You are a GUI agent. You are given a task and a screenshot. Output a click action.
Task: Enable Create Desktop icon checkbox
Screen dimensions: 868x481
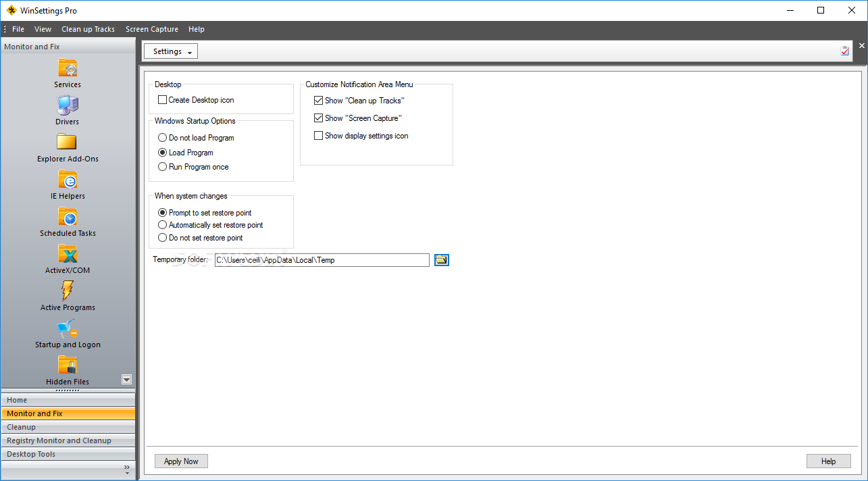pos(162,100)
